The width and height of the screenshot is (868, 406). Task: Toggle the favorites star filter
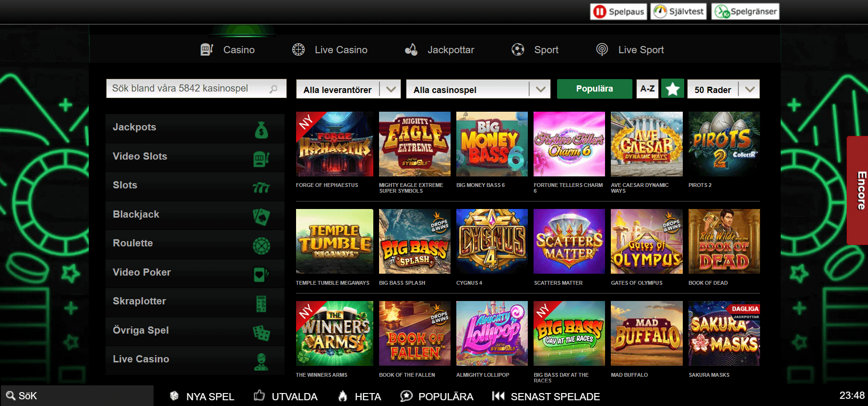[x=673, y=89]
